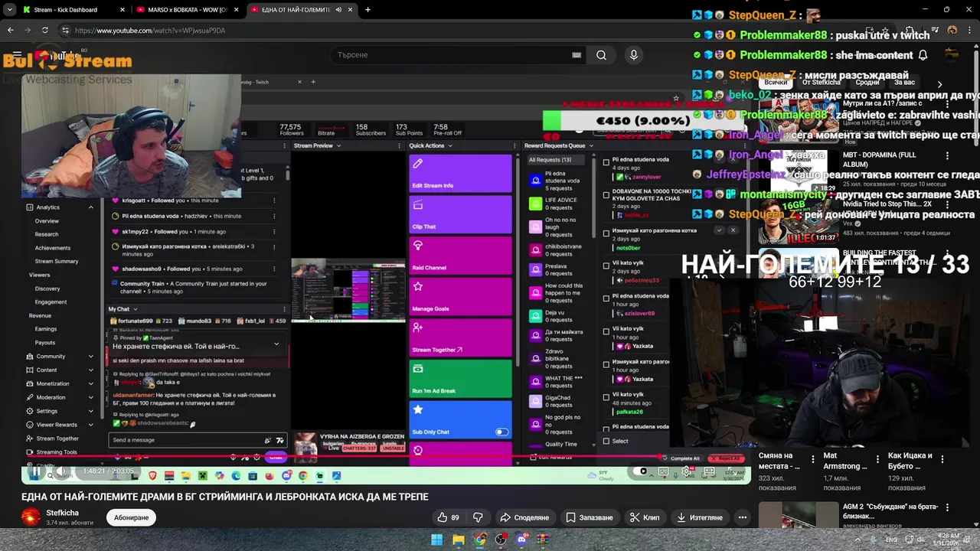Go back using the browser Back arrow
This screenshot has height=551, width=980.
click(10, 31)
